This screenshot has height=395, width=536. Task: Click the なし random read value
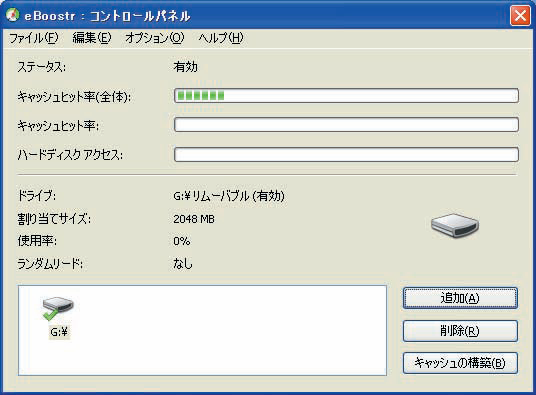[x=183, y=263]
